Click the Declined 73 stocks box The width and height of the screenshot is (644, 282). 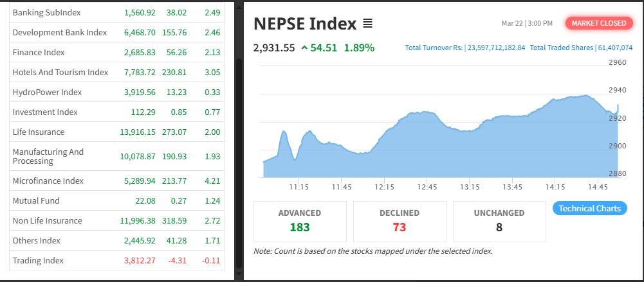(x=400, y=220)
